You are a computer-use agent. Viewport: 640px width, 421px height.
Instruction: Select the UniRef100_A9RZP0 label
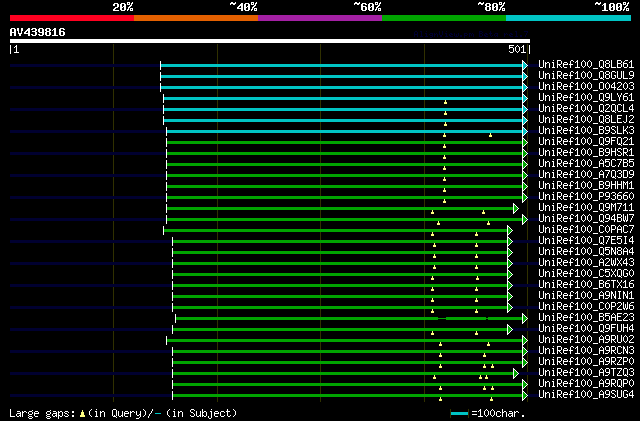click(586, 362)
